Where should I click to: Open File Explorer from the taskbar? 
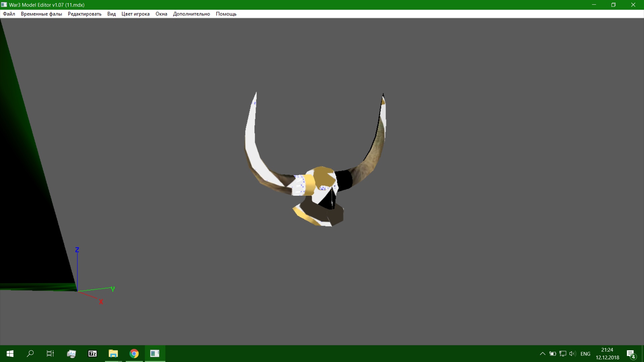(x=113, y=354)
